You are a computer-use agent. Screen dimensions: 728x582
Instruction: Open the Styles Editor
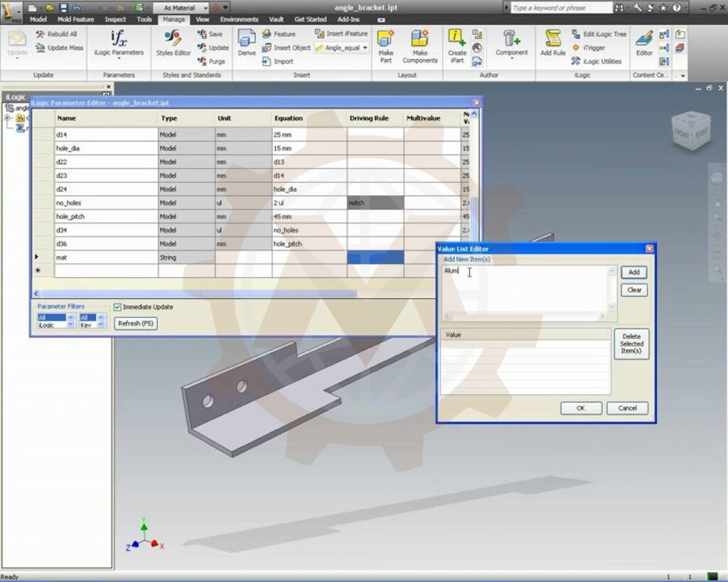click(173, 43)
